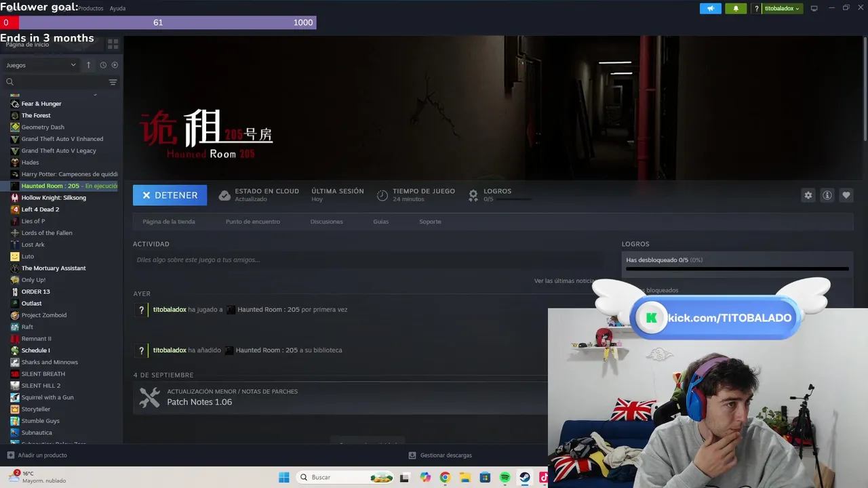Open the Guías tab

tap(381, 222)
